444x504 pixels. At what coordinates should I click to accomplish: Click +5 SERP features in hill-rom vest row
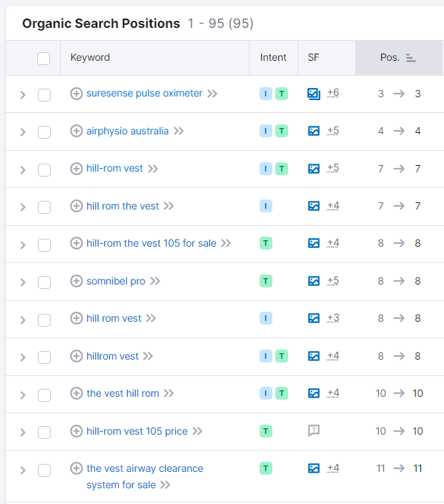click(332, 168)
